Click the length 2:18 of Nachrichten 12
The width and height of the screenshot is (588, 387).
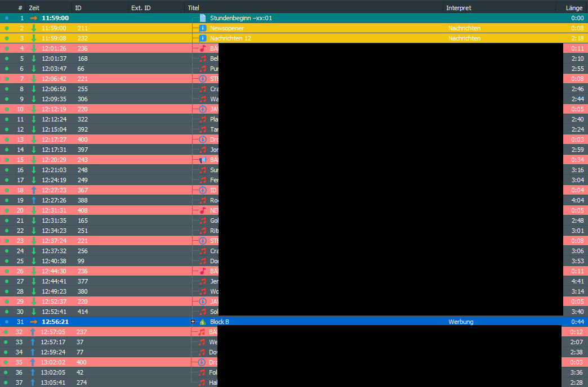577,38
